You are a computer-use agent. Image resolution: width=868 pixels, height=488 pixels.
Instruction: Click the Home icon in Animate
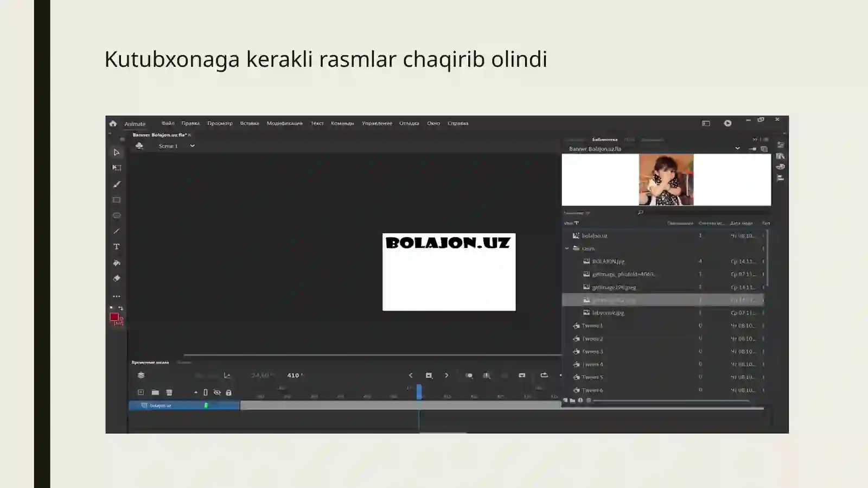click(x=113, y=123)
